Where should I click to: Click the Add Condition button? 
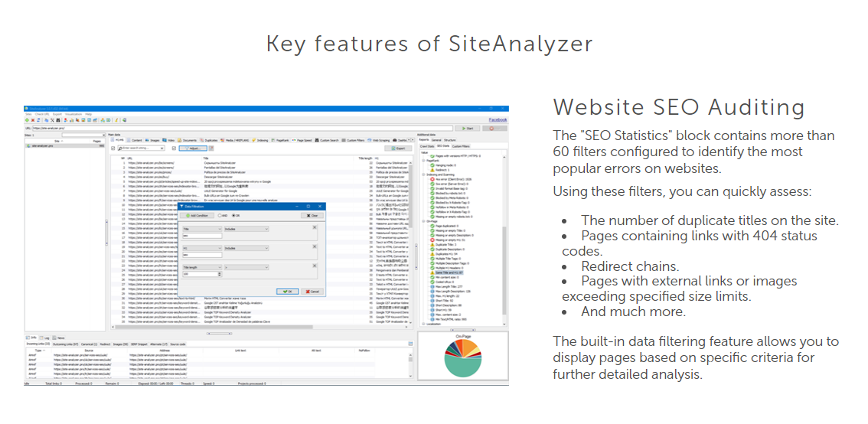coord(197,215)
